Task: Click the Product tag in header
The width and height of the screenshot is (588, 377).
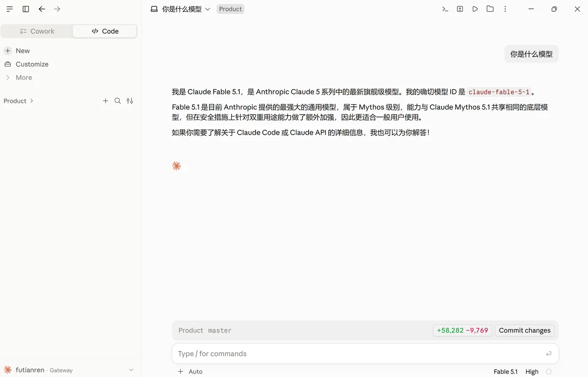Action: tap(230, 9)
